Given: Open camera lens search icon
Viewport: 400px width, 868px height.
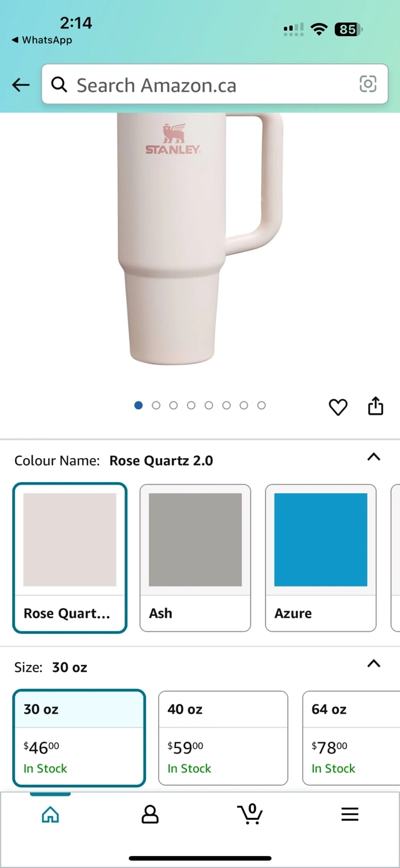Looking at the screenshot, I should click(x=367, y=84).
